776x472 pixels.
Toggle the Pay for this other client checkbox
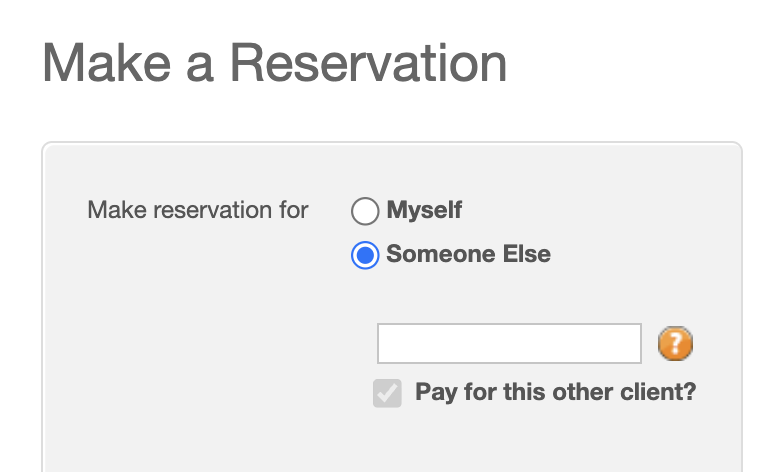387,393
